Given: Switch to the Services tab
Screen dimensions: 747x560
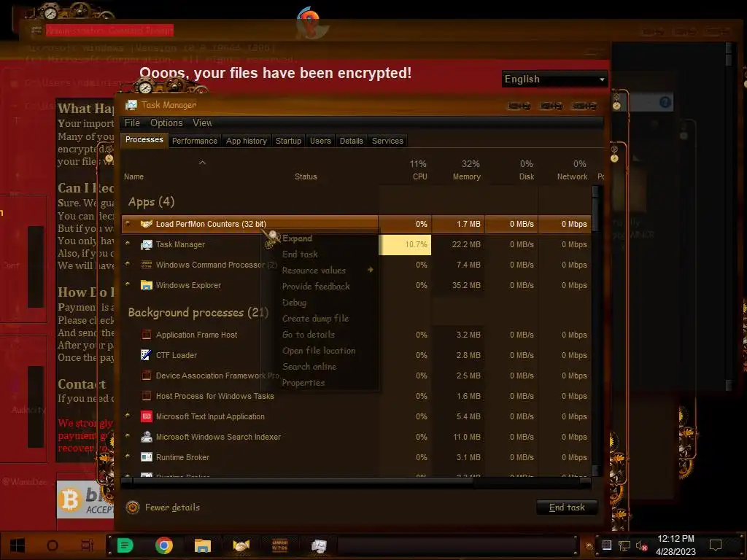Looking at the screenshot, I should (387, 141).
